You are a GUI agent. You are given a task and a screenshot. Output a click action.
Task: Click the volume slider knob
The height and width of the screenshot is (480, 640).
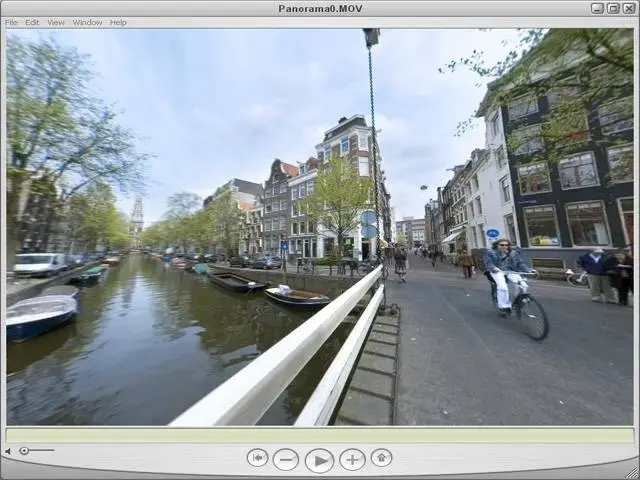click(x=24, y=451)
